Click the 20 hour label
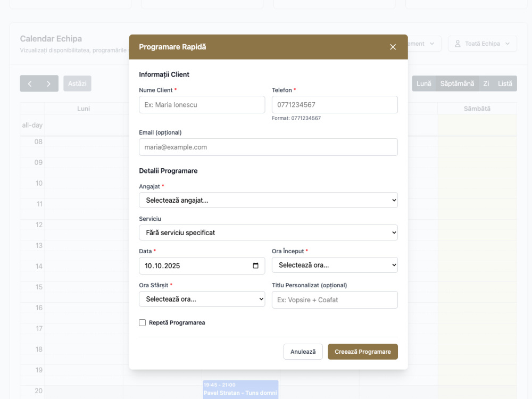Image resolution: width=532 pixels, height=399 pixels. pyautogui.click(x=38, y=390)
